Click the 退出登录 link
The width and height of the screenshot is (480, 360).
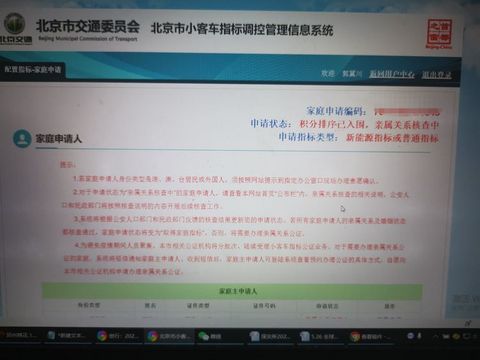click(437, 75)
